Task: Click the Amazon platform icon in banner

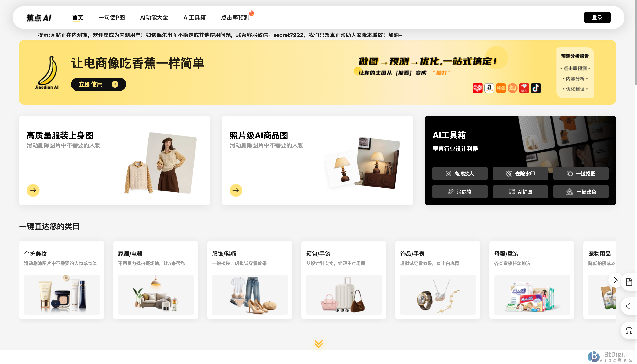Action: tap(489, 88)
